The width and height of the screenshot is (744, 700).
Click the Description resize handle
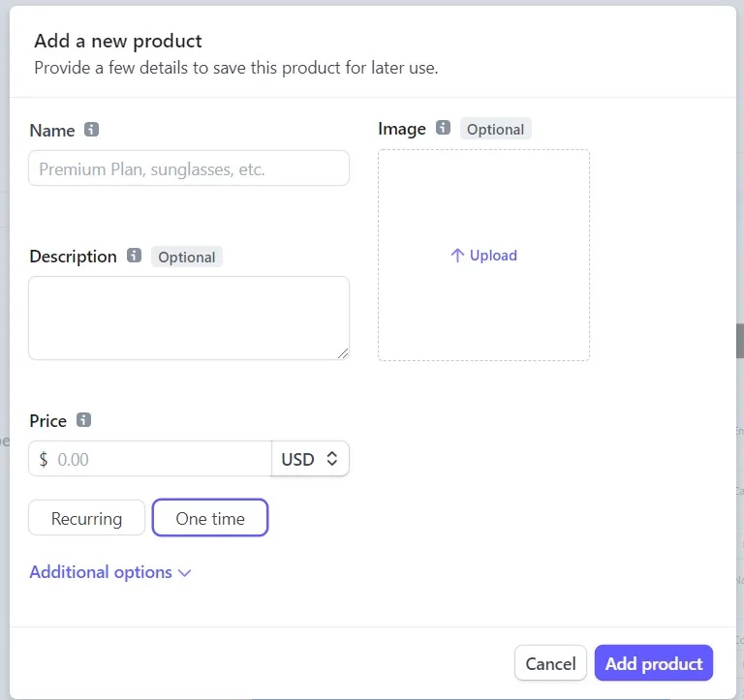343,354
